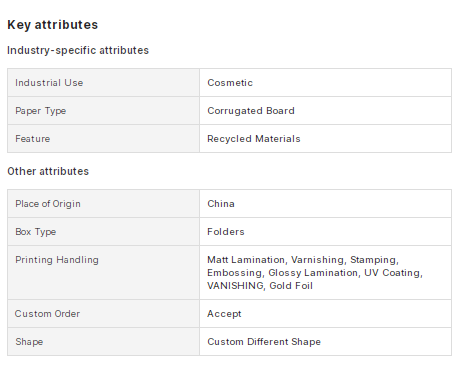Select the Corrugated Board value
Image resolution: width=465 pixels, height=365 pixels.
251,111
